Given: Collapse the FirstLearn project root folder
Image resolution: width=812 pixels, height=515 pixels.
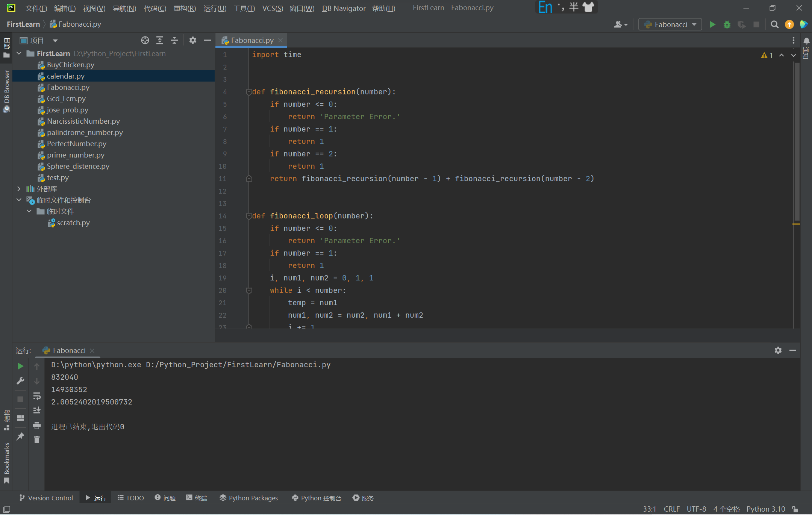Looking at the screenshot, I should [x=19, y=53].
